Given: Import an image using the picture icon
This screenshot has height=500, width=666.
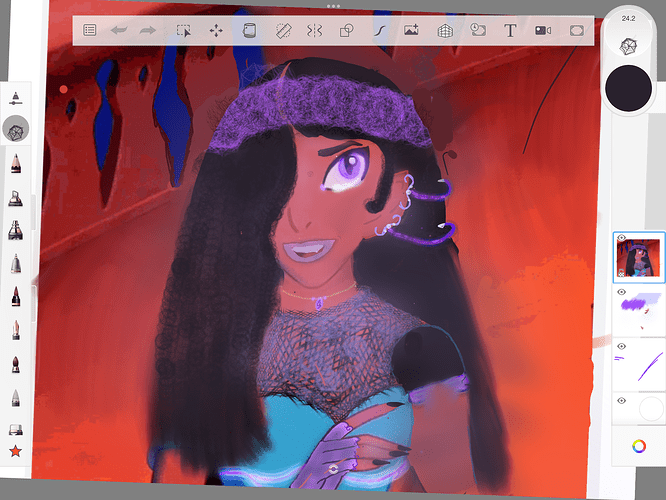Looking at the screenshot, I should [411, 30].
